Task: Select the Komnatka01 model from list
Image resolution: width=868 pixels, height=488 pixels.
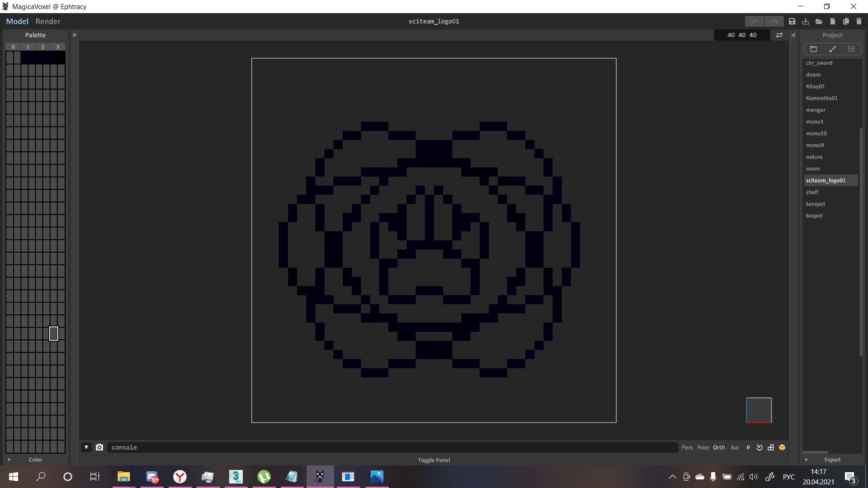Action: (x=821, y=98)
